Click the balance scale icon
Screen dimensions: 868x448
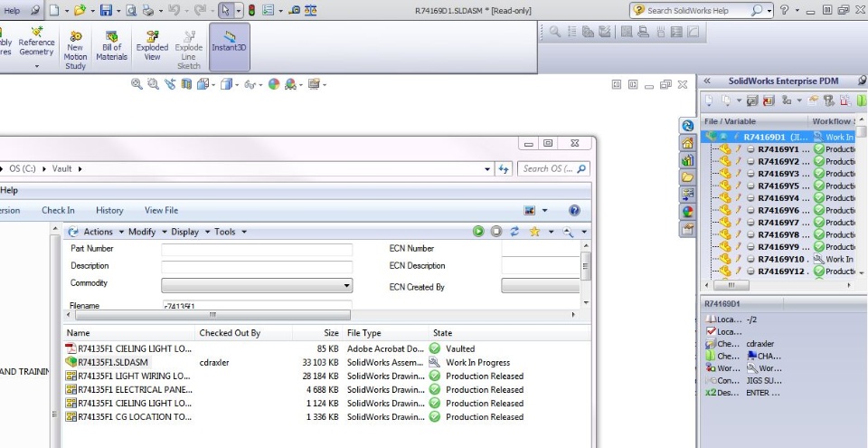pyautogui.click(x=312, y=10)
